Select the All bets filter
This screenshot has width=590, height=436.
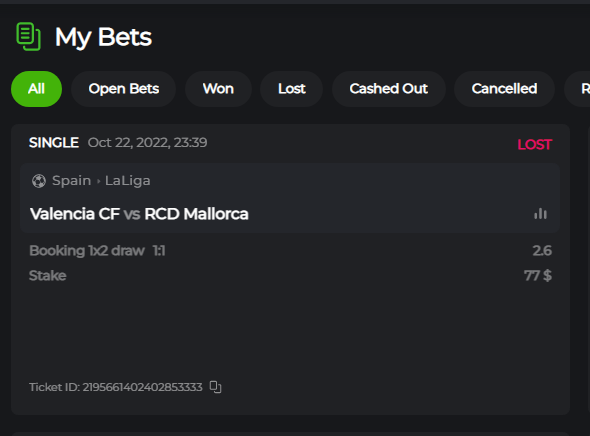tap(36, 89)
